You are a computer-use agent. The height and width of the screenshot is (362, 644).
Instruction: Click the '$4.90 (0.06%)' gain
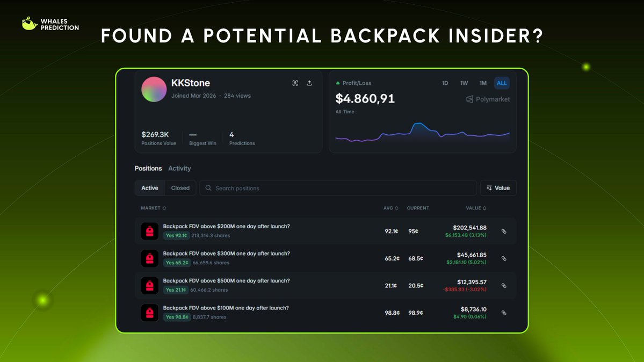(x=470, y=316)
